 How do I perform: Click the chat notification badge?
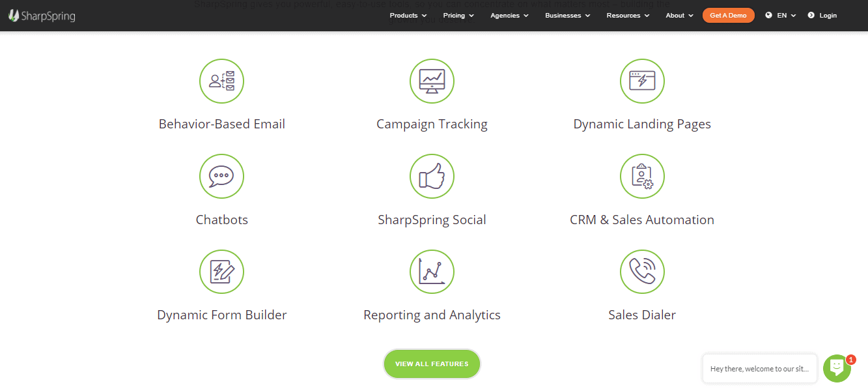tap(850, 359)
